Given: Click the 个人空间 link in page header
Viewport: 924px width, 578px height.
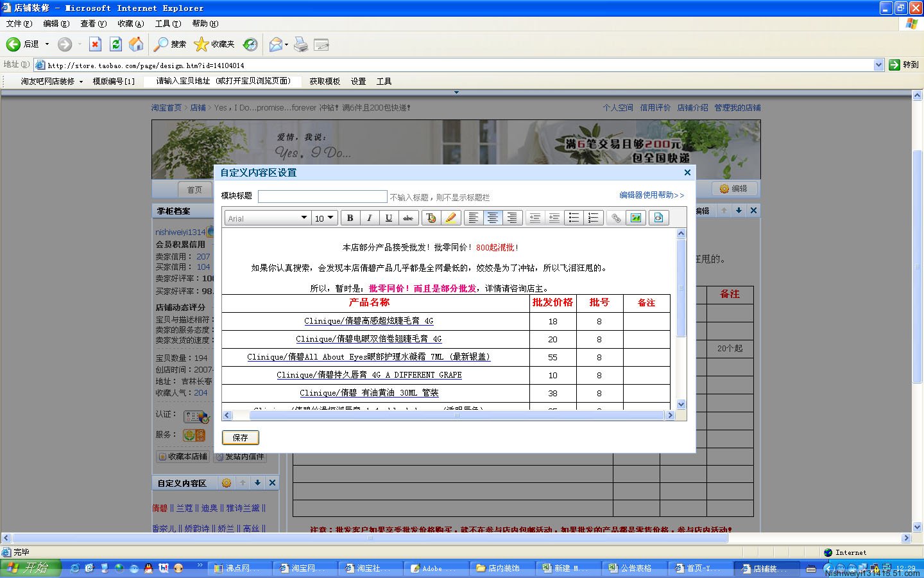Looking at the screenshot, I should (618, 108).
